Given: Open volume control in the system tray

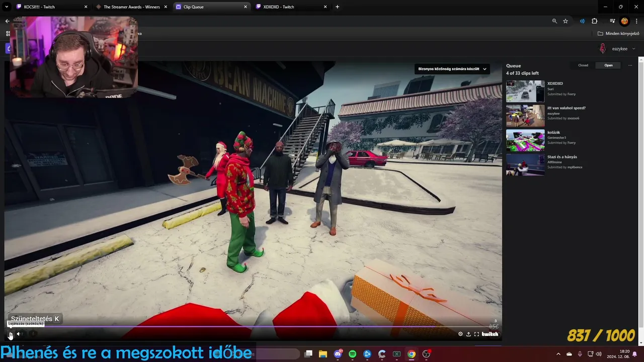Looking at the screenshot, I should [x=599, y=354].
